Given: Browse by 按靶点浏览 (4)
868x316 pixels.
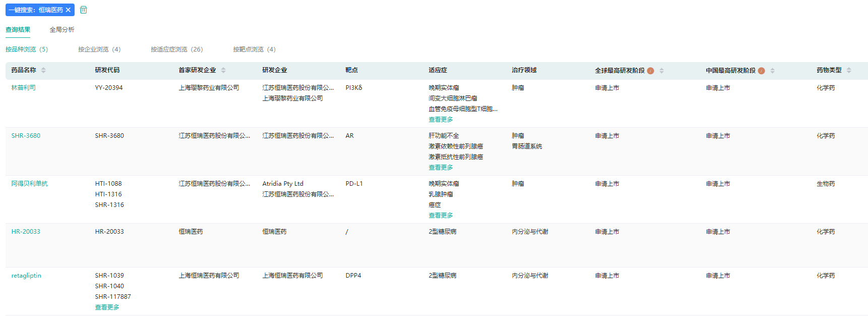Looking at the screenshot, I should pos(254,49).
